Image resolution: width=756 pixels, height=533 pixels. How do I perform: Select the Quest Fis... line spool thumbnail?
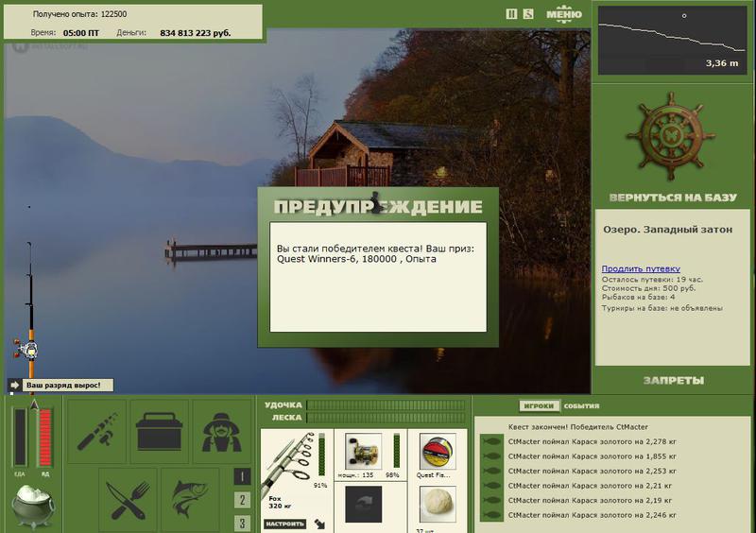(x=438, y=452)
